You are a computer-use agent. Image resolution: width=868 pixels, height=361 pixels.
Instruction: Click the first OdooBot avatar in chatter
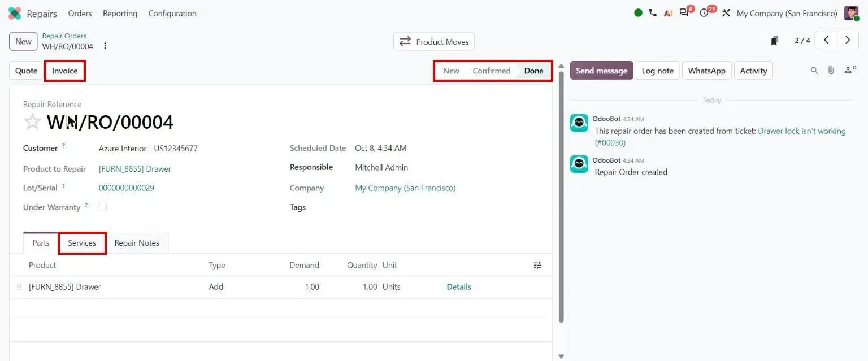coord(579,123)
